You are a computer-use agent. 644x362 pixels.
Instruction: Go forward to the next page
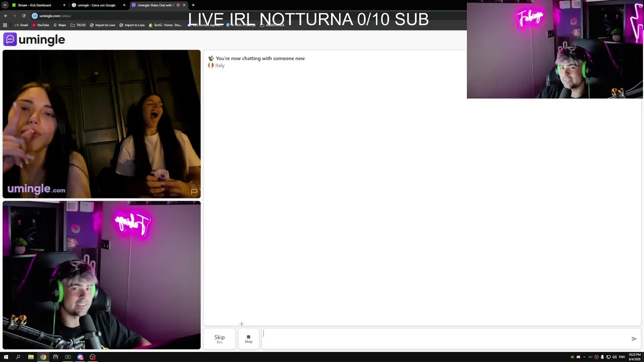pyautogui.click(x=15, y=16)
